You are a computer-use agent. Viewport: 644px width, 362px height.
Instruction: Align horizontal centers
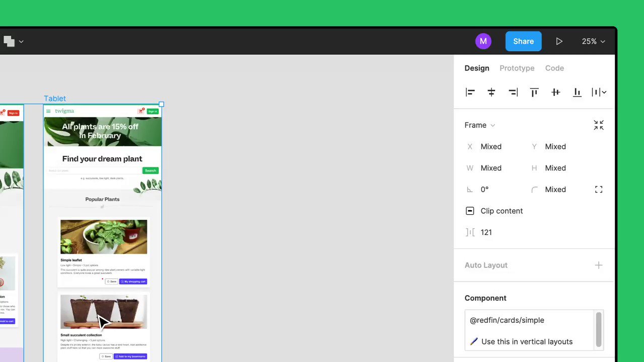coord(492,92)
